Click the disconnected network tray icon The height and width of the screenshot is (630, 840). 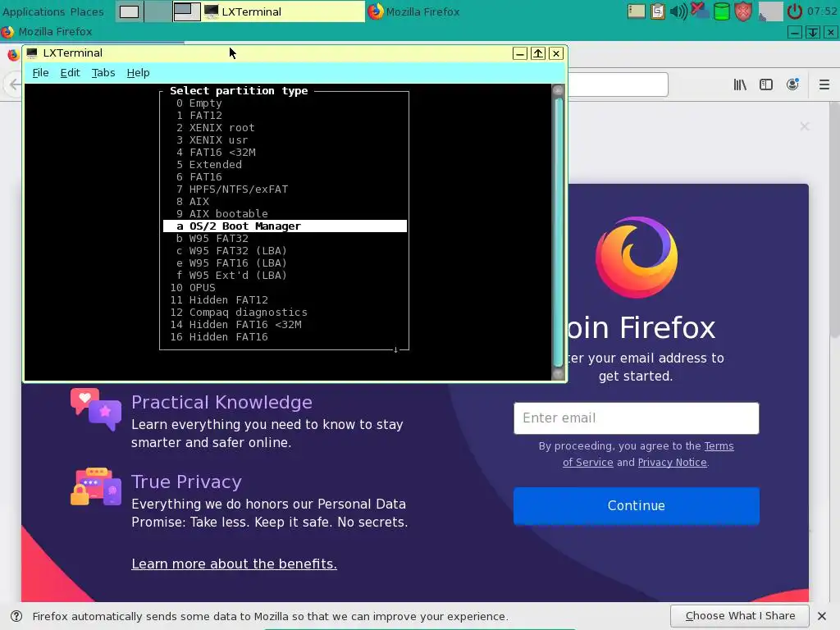(x=700, y=11)
